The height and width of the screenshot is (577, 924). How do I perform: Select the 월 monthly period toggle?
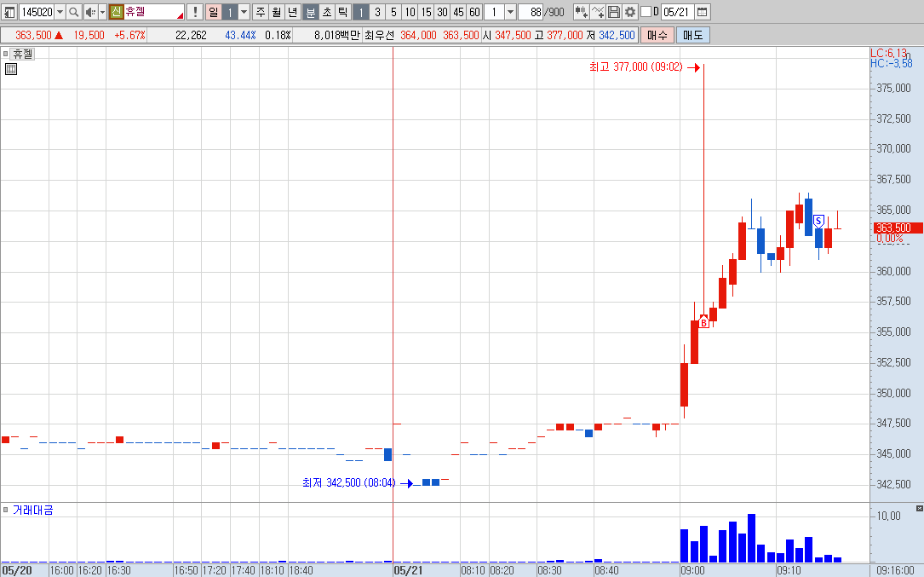277,12
